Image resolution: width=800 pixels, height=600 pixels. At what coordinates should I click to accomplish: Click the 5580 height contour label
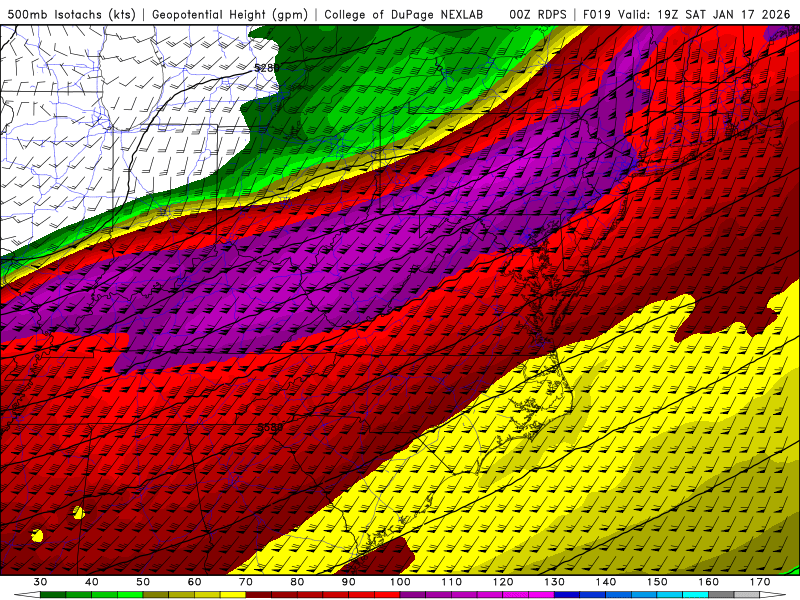270,427
